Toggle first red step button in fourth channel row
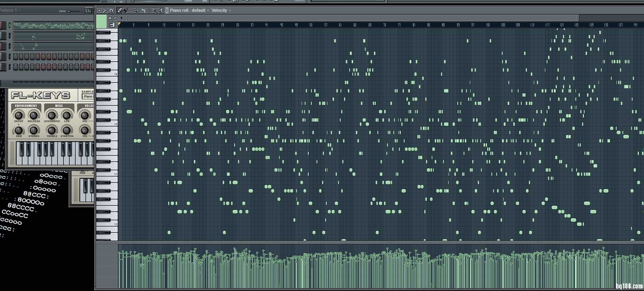This screenshot has height=291, width=644. point(38,56)
